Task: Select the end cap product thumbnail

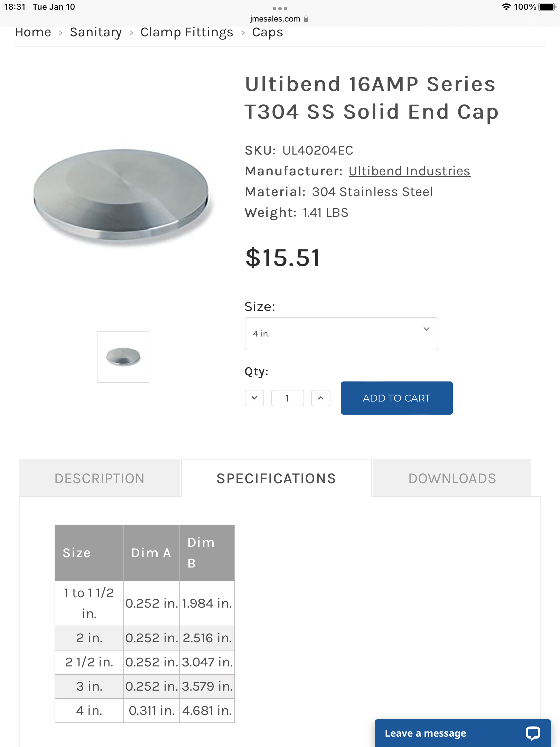Action: 123,357
